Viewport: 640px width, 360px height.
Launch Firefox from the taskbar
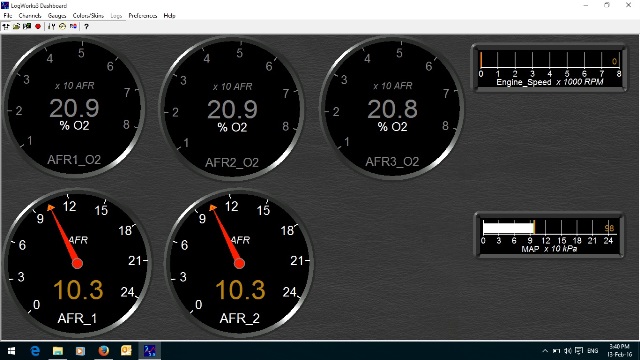click(x=104, y=351)
